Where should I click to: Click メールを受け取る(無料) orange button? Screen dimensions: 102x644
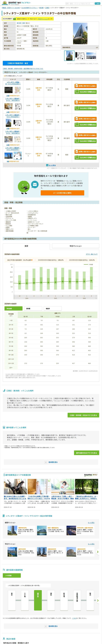(62, 193)
